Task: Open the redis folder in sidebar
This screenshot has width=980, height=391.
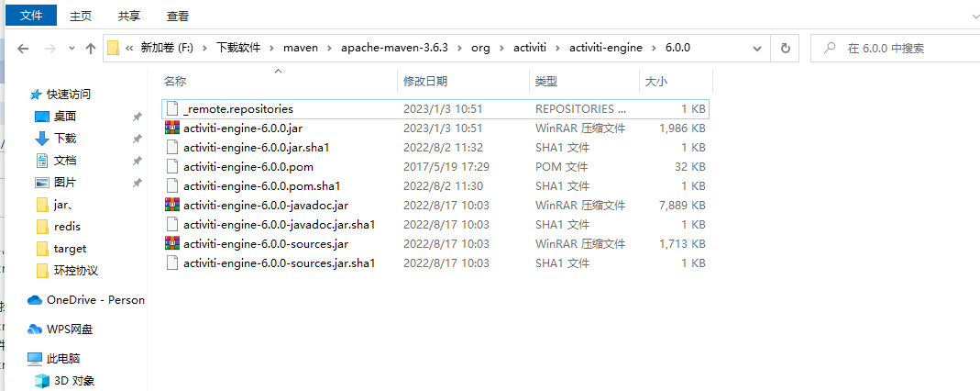Action: pos(67,227)
